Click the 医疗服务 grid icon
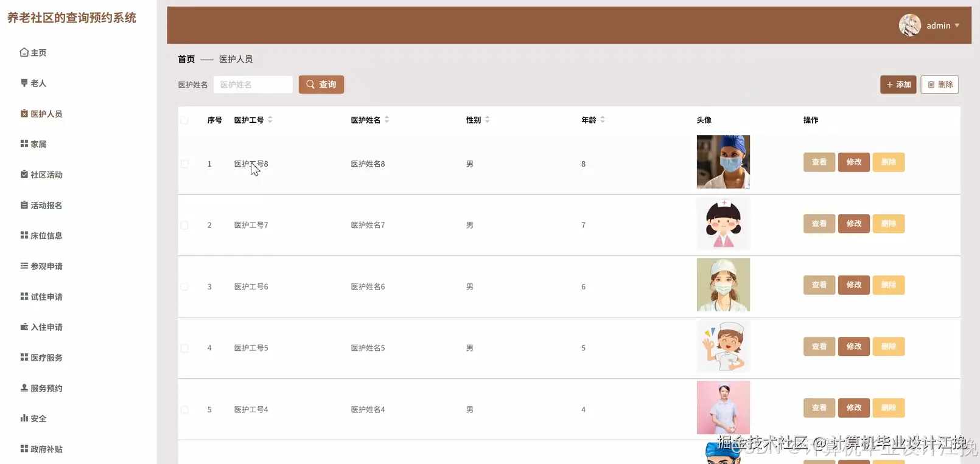Screen dimensions: 980x464 (x=24, y=358)
